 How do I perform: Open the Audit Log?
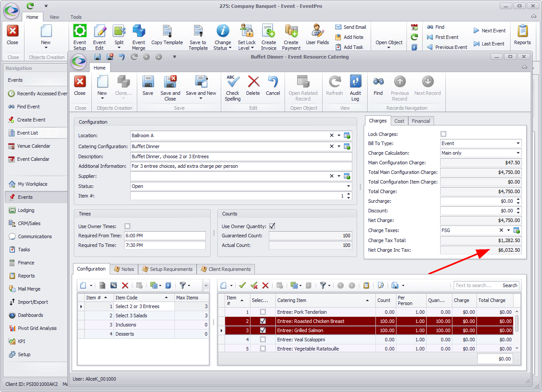355,87
